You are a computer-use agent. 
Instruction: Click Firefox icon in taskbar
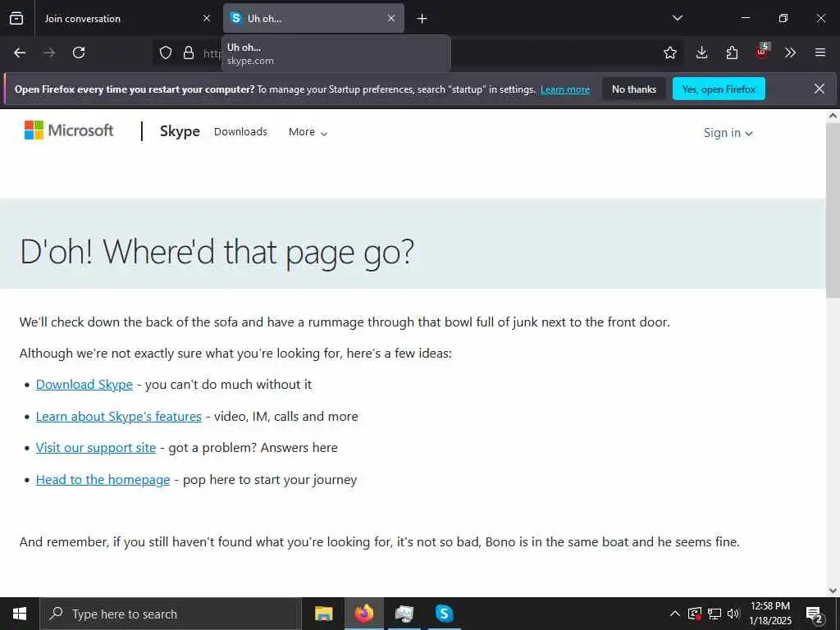click(x=363, y=614)
